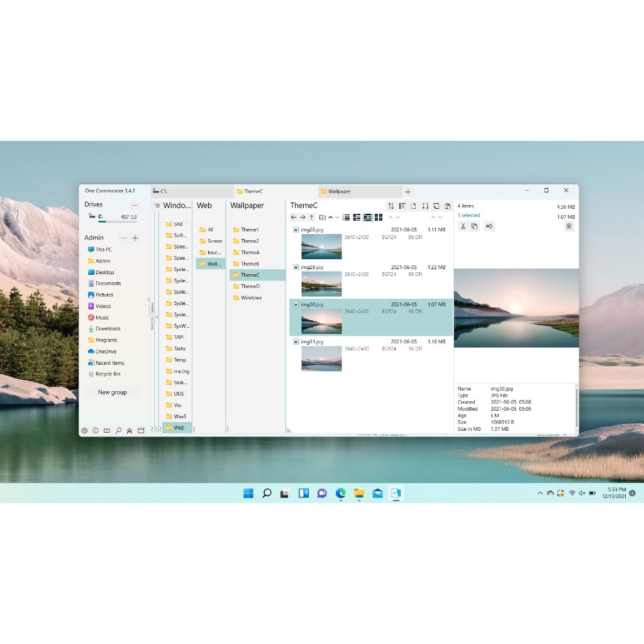Expand the ThemeD folder in the column
The height and width of the screenshot is (644, 644).
pos(250,286)
